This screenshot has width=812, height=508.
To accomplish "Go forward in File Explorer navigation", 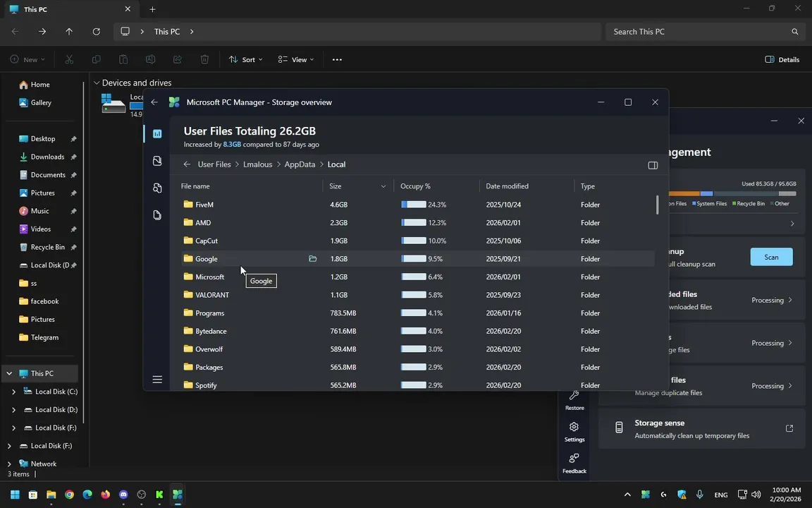I will click(42, 32).
